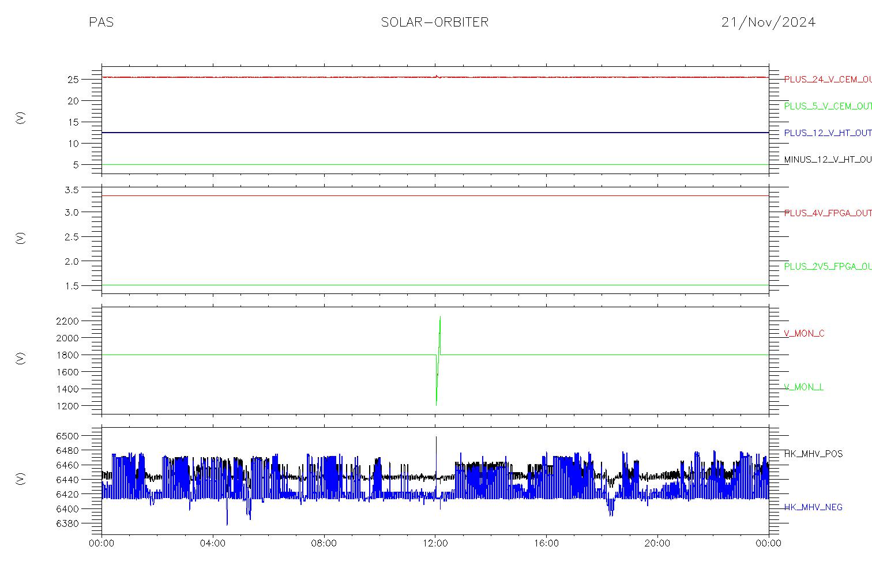Click the 6380 tick on bottom panel
Screen dimensions: 872x588
pyautogui.click(x=67, y=524)
